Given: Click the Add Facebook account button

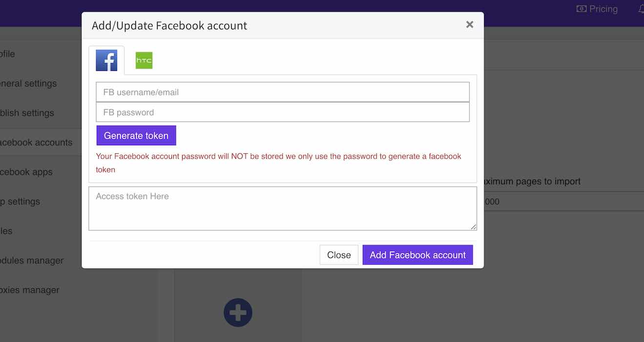Looking at the screenshot, I should click(x=417, y=255).
